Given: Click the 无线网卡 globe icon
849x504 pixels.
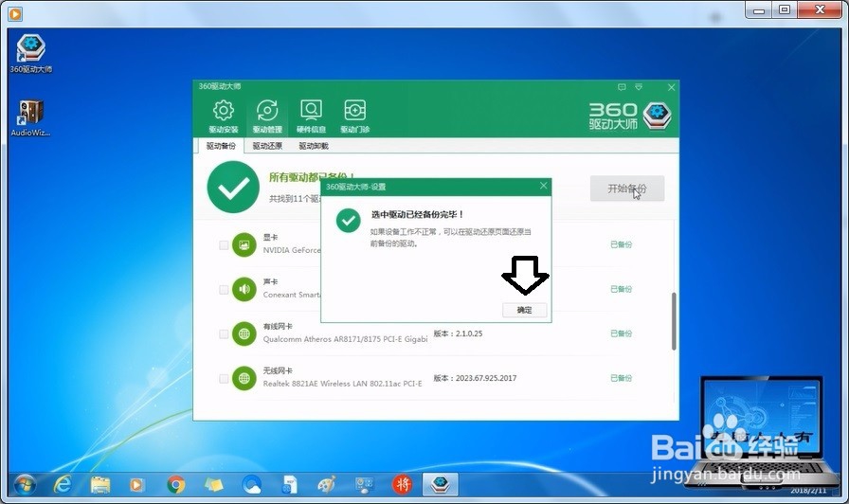Looking at the screenshot, I should tap(244, 378).
